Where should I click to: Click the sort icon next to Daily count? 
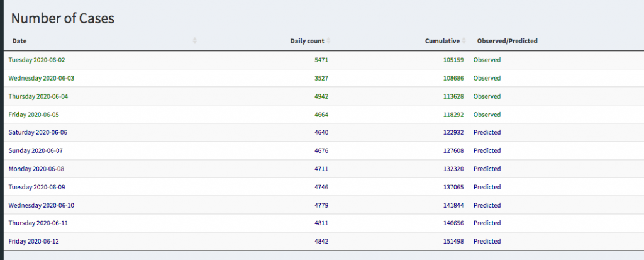click(329, 41)
